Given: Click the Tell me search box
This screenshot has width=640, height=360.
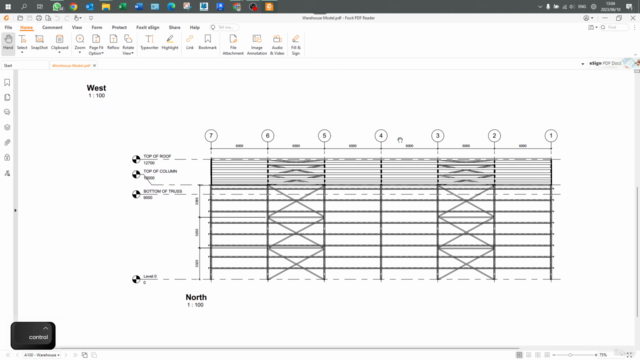Looking at the screenshot, I should [224, 27].
